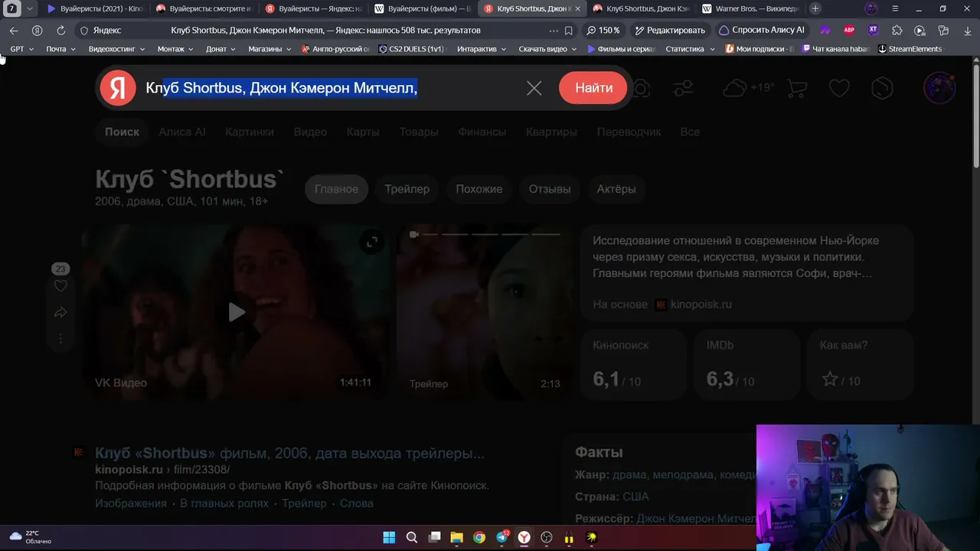Open the three-dot more options beside the video

(x=60, y=338)
